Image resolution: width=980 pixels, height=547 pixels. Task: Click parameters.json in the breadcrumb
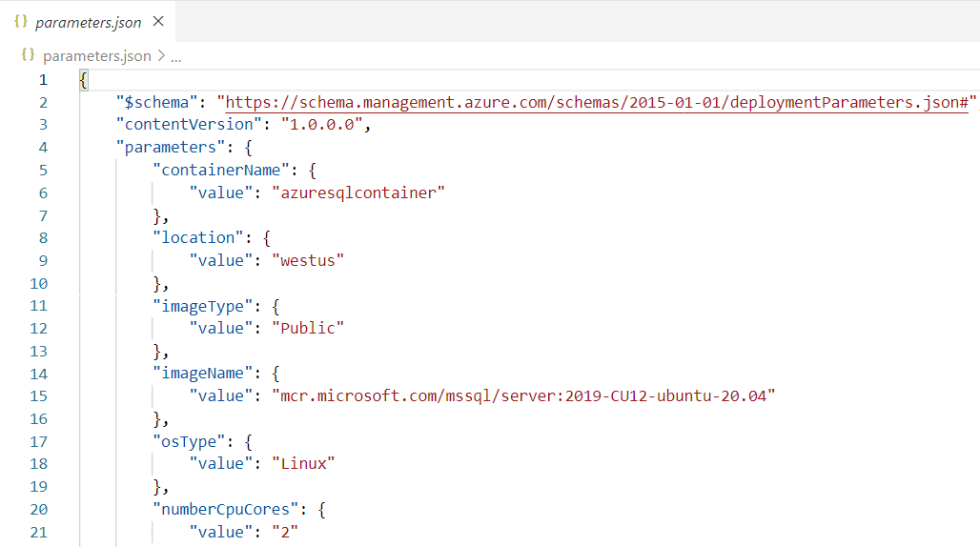click(96, 56)
